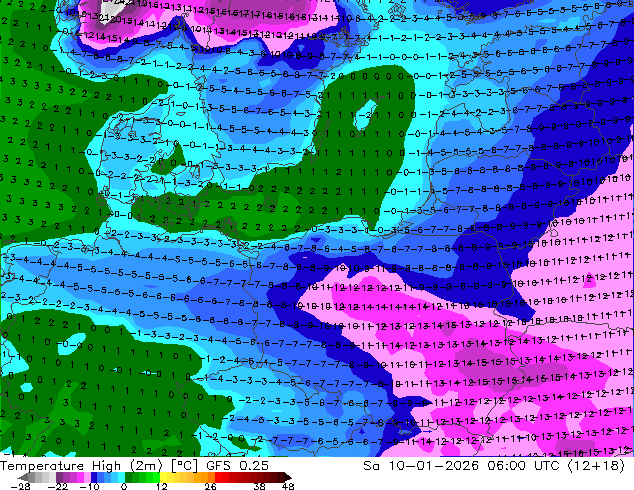634x490 pixels.
Task: Click the 0 legend value
Action: [124, 486]
